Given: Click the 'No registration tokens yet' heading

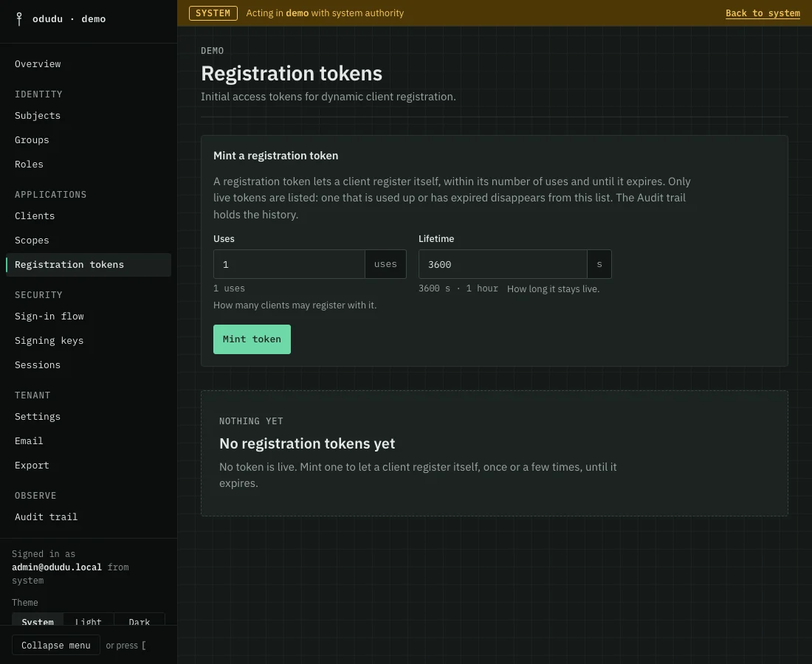Looking at the screenshot, I should point(307,443).
